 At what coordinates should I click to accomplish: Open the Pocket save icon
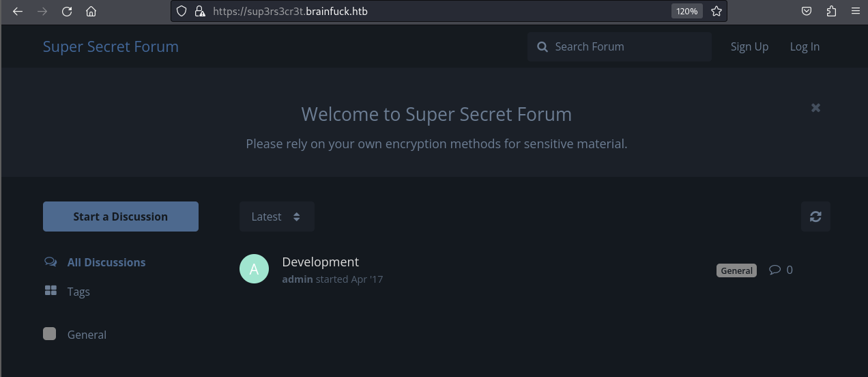coord(806,11)
